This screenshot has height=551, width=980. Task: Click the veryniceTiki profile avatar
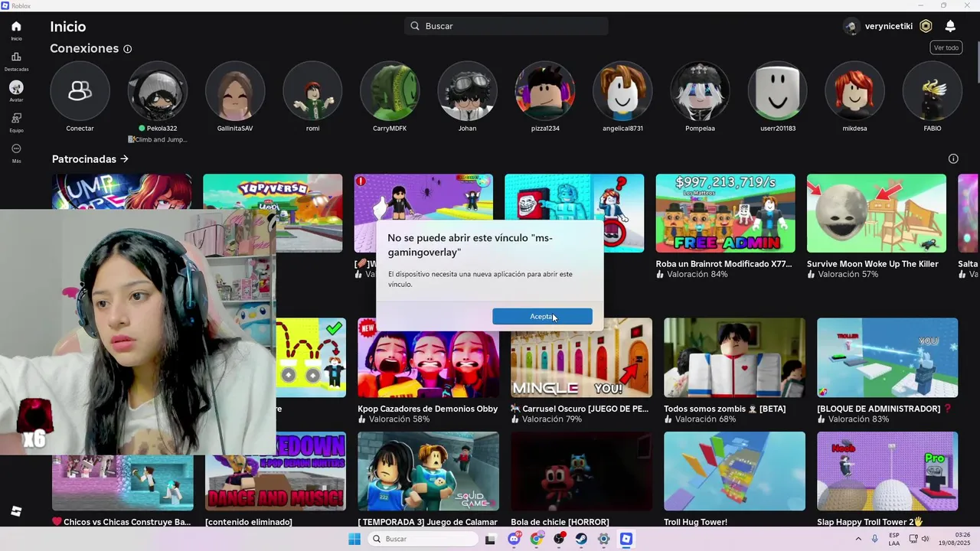851,26
